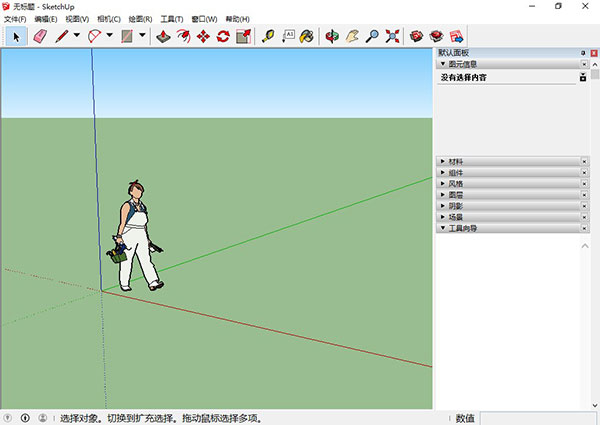This screenshot has width=600, height=425.
Task: Open the 编辑(E) menu
Action: pyautogui.click(x=46, y=19)
